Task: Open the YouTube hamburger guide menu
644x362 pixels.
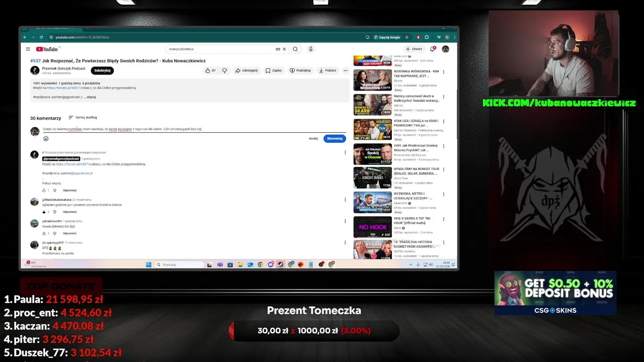Action: pos(28,49)
